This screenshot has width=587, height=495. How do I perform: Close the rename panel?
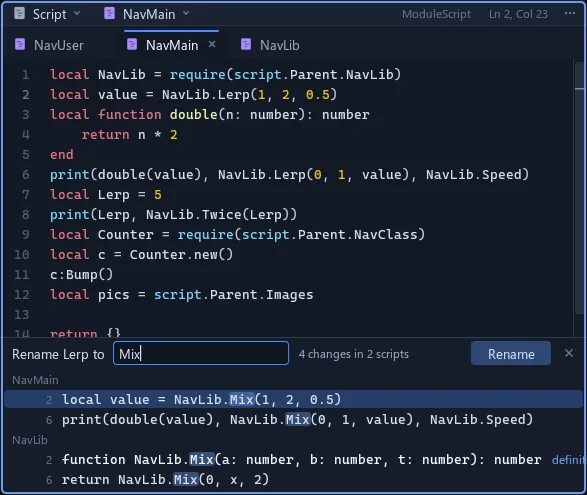click(x=569, y=353)
